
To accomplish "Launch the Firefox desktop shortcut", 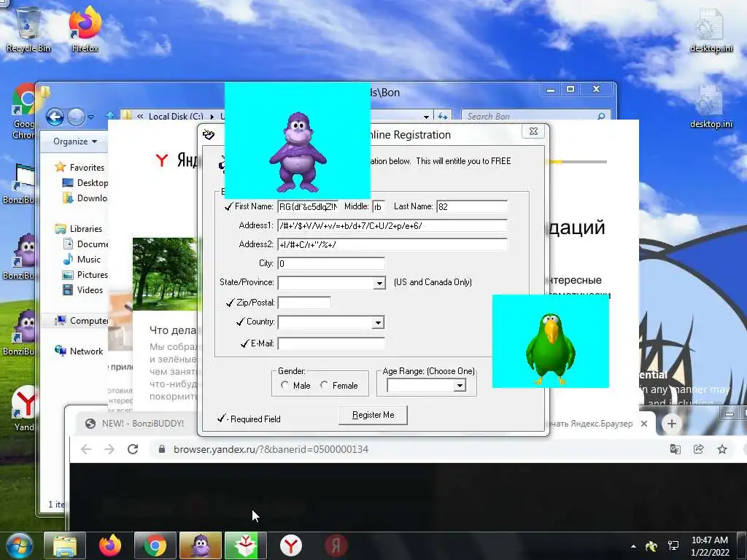I will pos(85,29).
